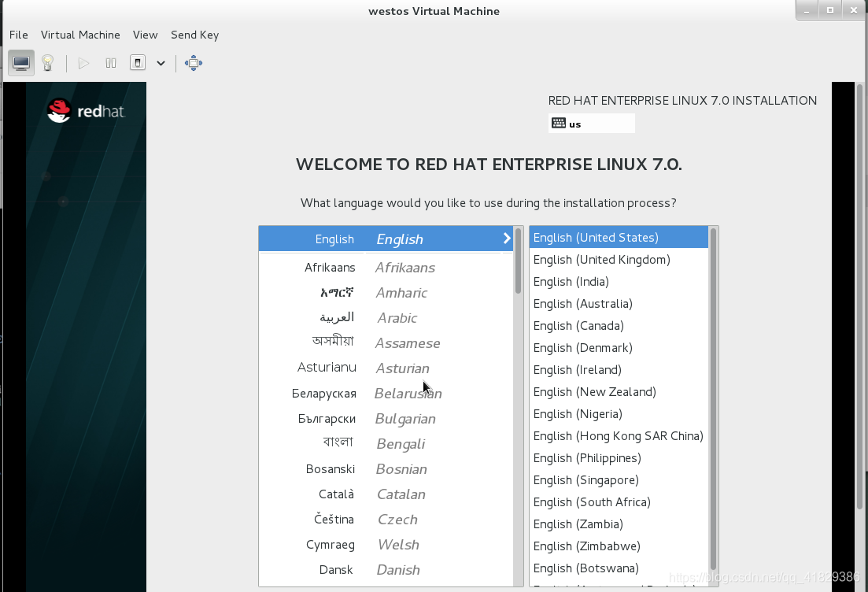Maximize the westos Virtual Machine window
Viewport: 868px width, 592px height.
coord(829,10)
